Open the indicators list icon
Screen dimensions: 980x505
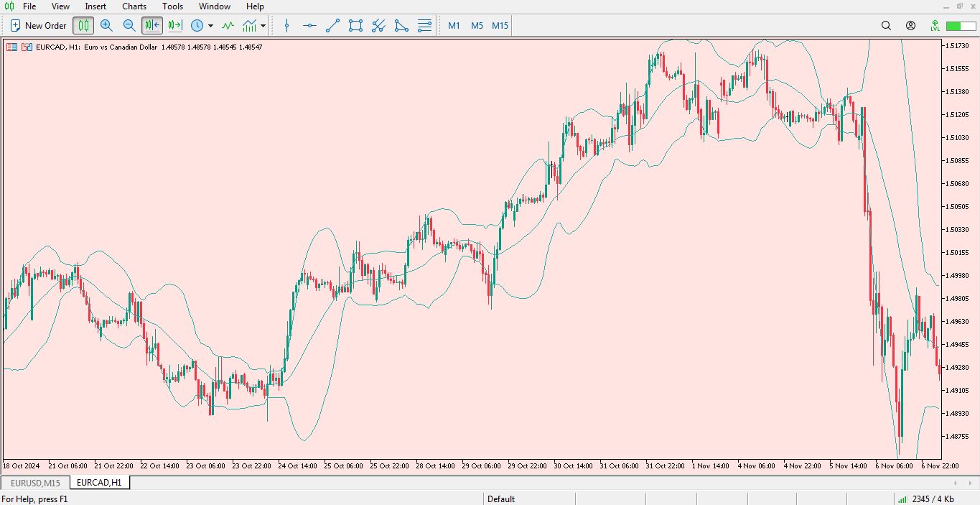coord(228,26)
